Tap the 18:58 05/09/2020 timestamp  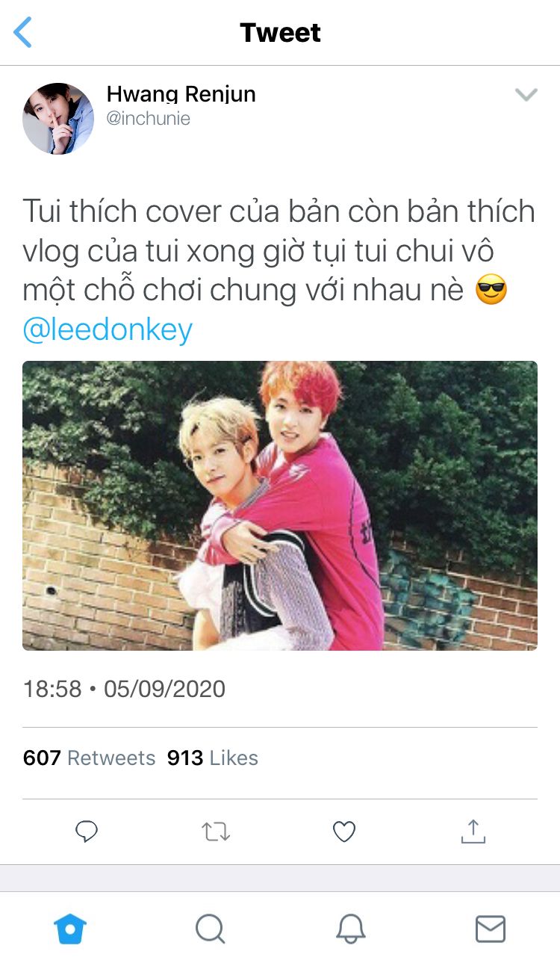click(124, 688)
